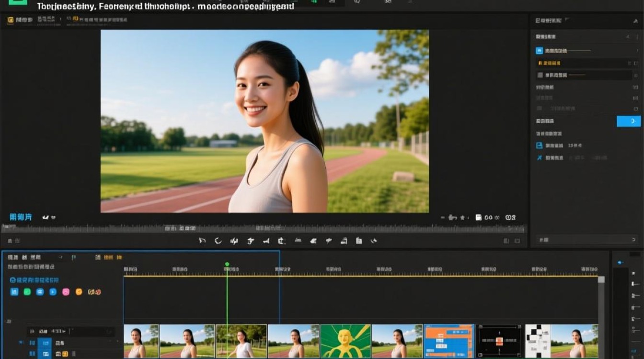Select the blue highlighted tab below the preview
This screenshot has width=644, height=359.
[21, 217]
